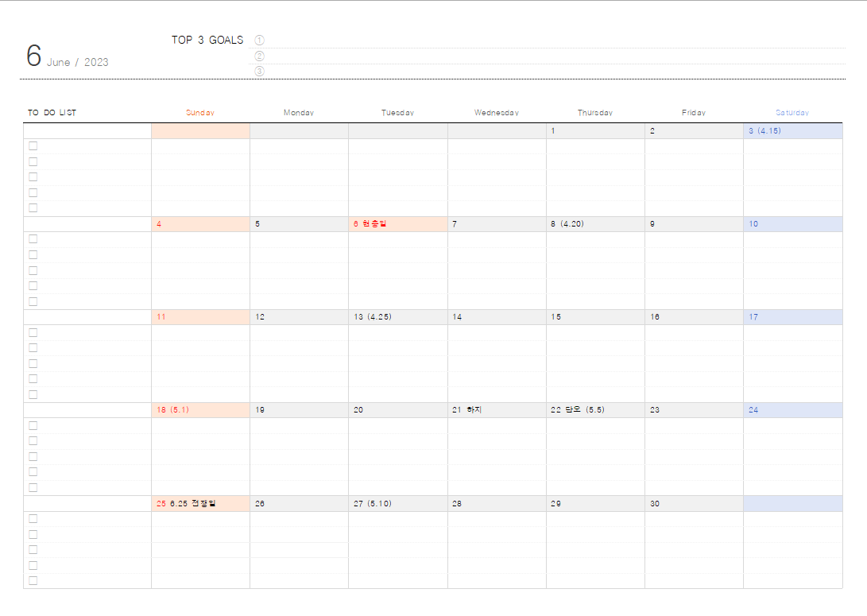This screenshot has width=867, height=616.
Task: Click the circled number 3 goal marker
Action: tap(259, 72)
